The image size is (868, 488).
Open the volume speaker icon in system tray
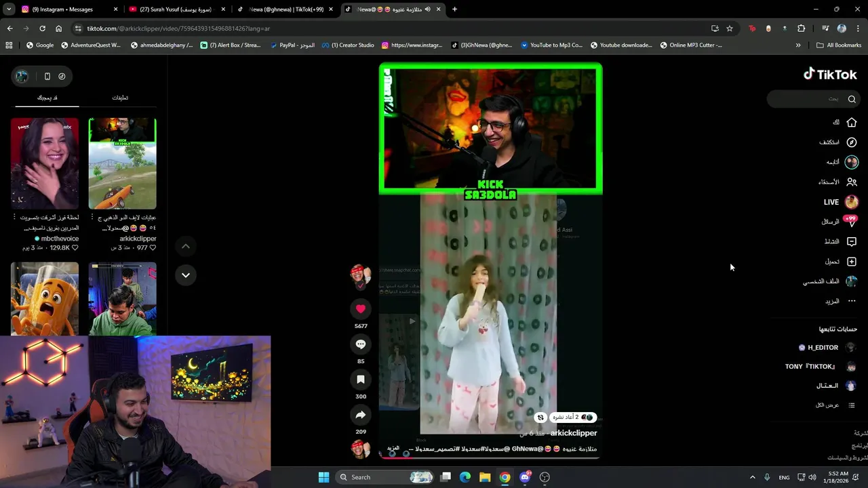click(813, 477)
